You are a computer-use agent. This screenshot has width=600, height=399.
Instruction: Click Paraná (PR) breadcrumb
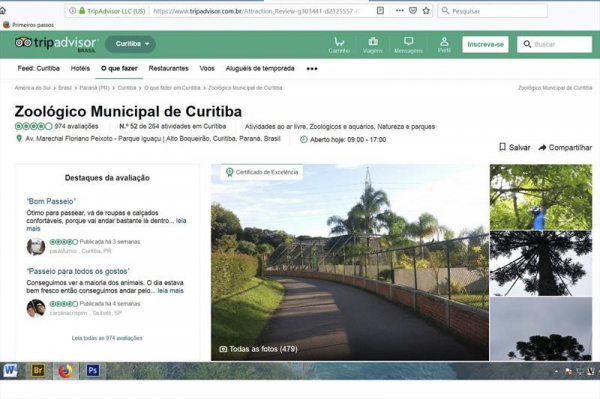point(95,88)
